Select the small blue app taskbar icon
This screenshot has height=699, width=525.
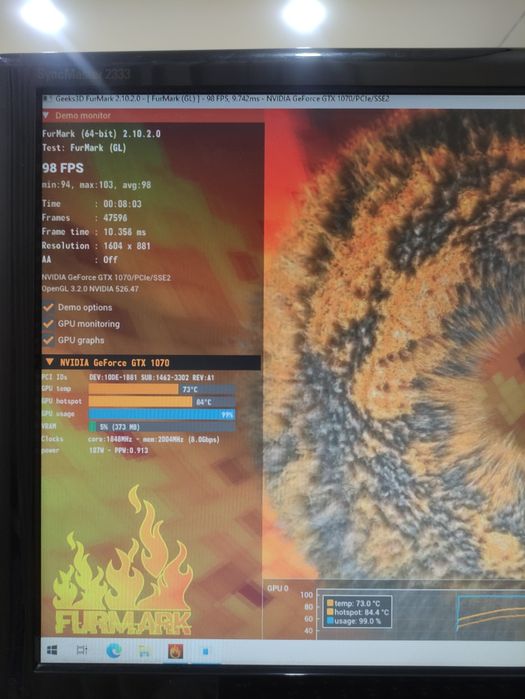point(205,652)
